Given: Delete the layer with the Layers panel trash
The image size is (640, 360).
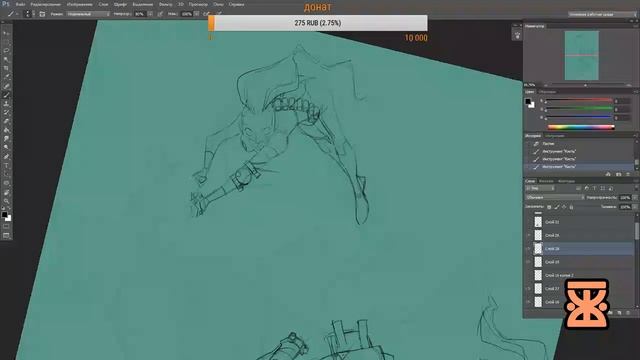Looking at the screenshot, I should 628,313.
